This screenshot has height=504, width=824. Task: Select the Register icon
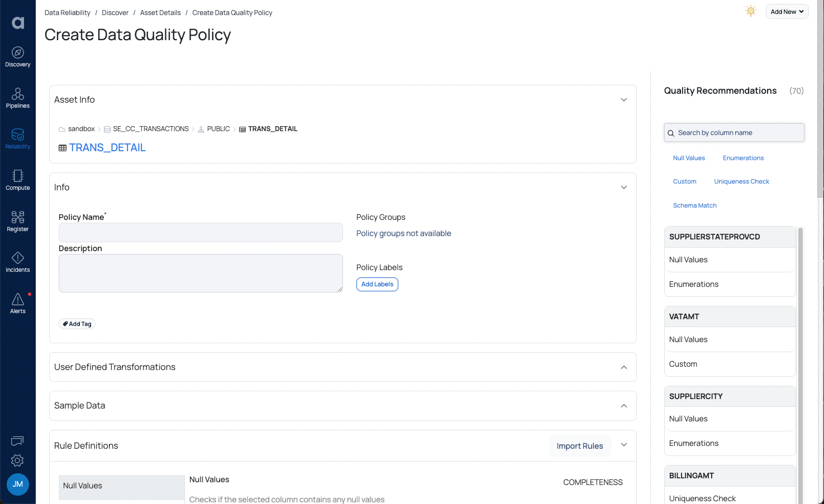17,221
